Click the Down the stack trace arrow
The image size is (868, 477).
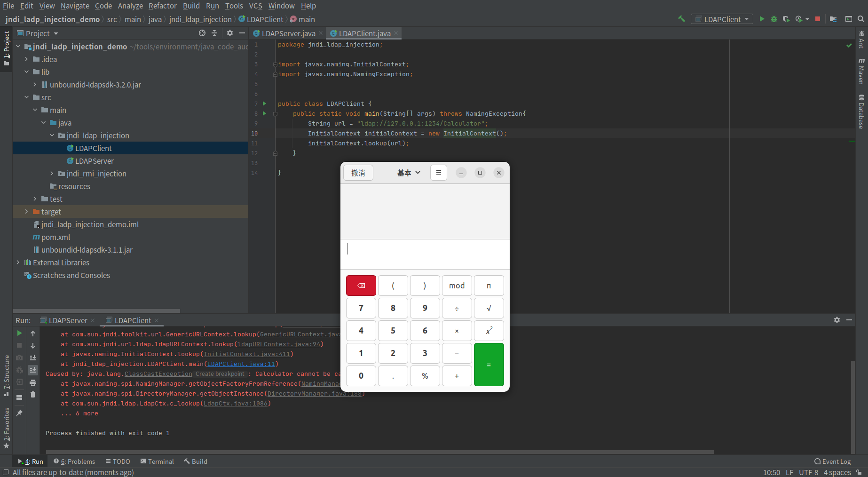tap(33, 345)
